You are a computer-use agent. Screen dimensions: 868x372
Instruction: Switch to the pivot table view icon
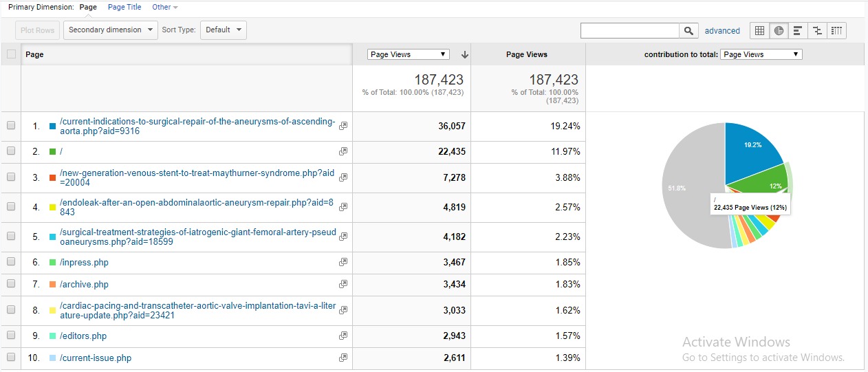tap(836, 30)
